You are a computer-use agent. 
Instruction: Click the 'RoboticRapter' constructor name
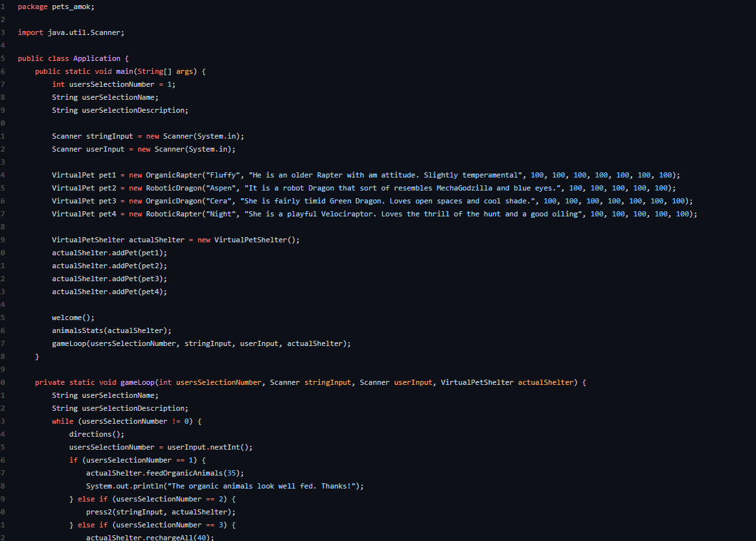coord(174,214)
